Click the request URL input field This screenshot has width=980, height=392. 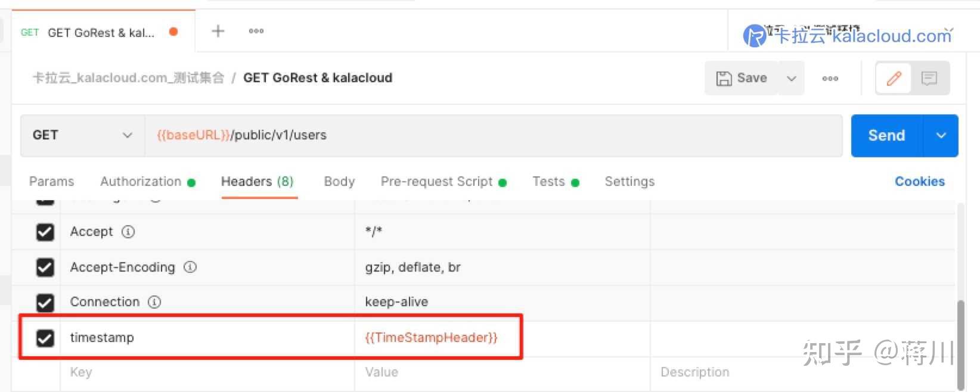pyautogui.click(x=492, y=135)
